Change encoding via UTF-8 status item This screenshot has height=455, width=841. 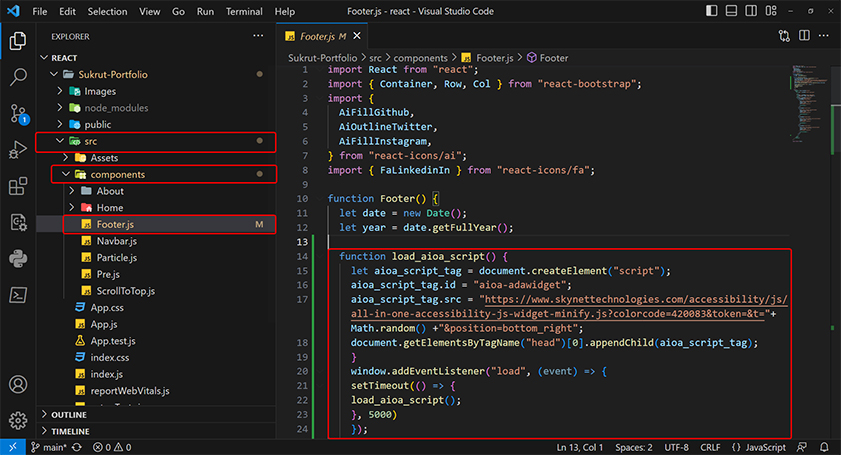(x=676, y=447)
